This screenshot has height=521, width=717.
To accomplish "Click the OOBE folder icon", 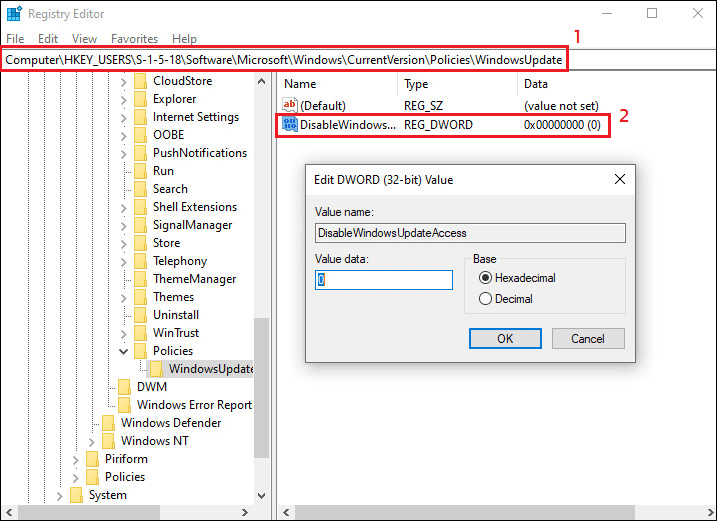I will coord(140,135).
